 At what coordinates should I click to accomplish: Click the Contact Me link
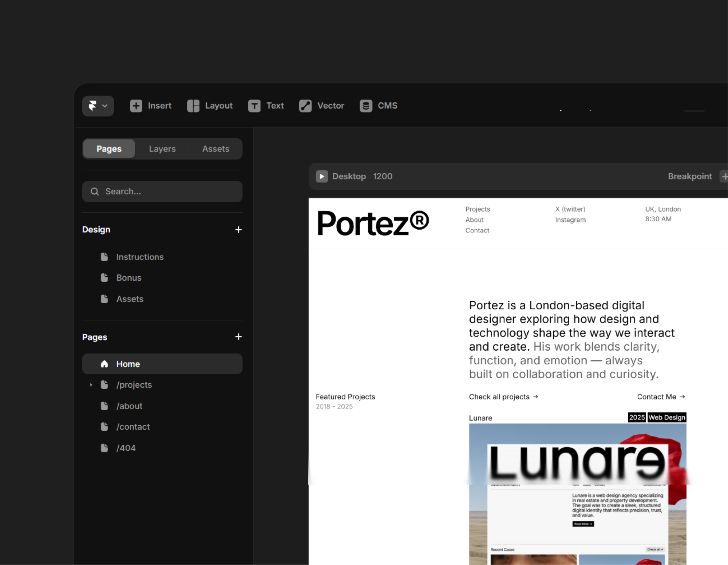pyautogui.click(x=661, y=397)
